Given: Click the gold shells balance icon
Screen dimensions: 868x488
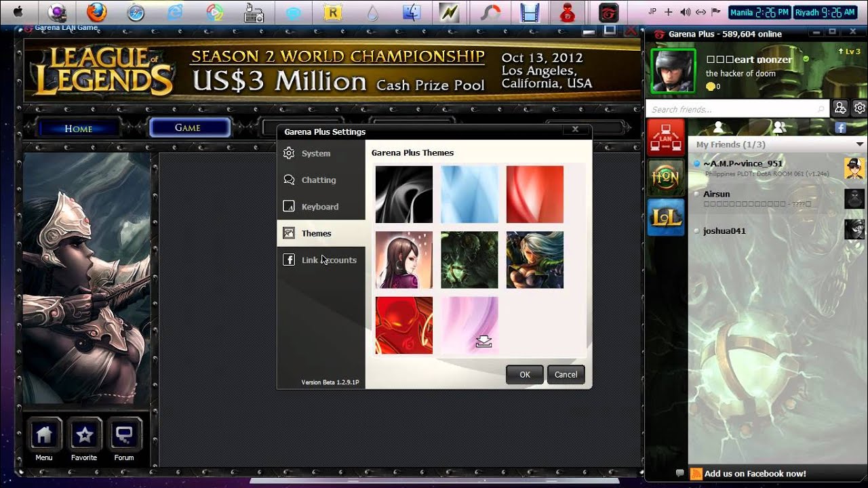Looking at the screenshot, I should pos(711,87).
